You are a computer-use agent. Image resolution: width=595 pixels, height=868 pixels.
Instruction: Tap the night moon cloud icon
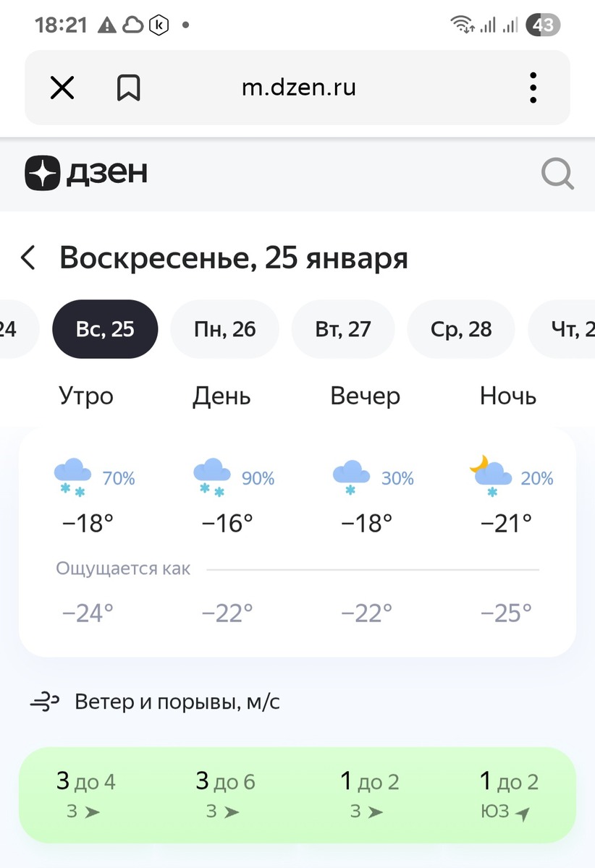click(x=490, y=475)
